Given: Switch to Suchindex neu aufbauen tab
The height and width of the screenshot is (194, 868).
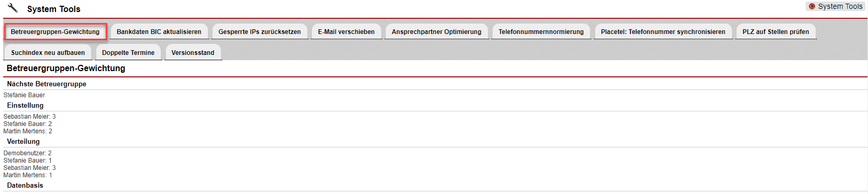Looking at the screenshot, I should pos(48,53).
